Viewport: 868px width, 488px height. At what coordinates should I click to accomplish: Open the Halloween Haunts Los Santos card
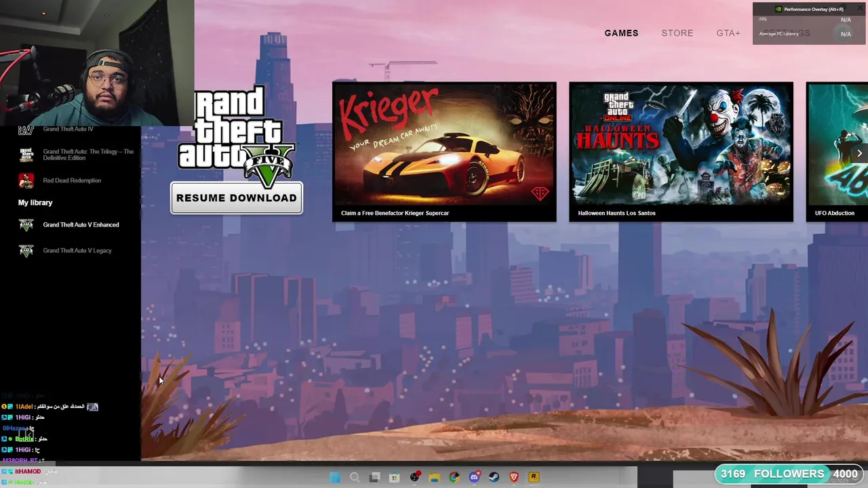(x=681, y=152)
